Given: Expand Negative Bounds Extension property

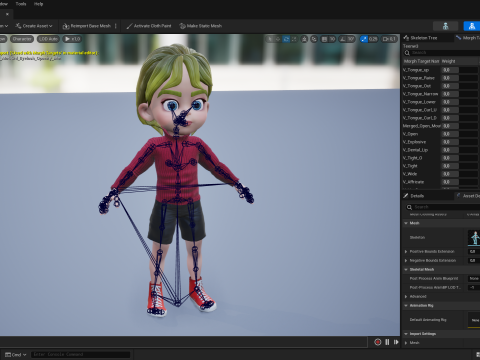Looking at the screenshot, I should point(406,261).
